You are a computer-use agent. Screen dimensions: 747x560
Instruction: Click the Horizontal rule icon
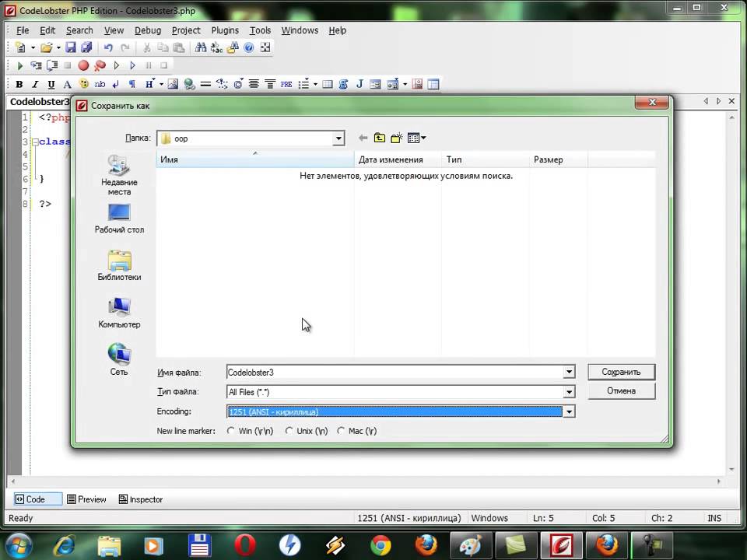click(x=205, y=84)
